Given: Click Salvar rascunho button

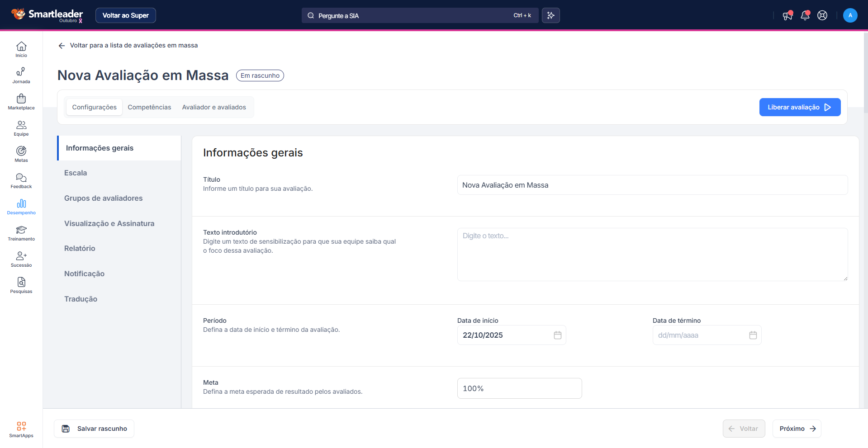Looking at the screenshot, I should pyautogui.click(x=94, y=429).
